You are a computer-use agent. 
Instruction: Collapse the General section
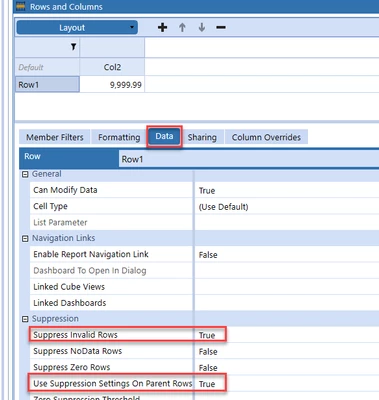click(25, 174)
